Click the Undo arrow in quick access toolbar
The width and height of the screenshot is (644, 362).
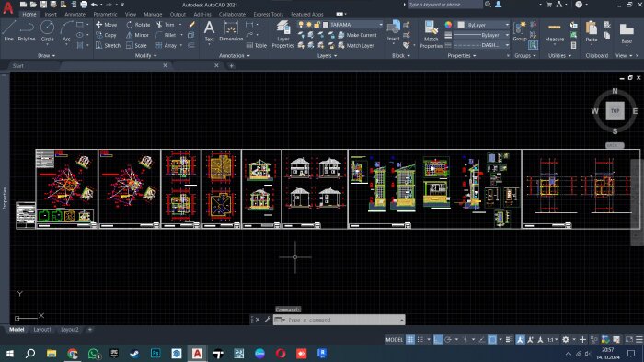[95, 5]
